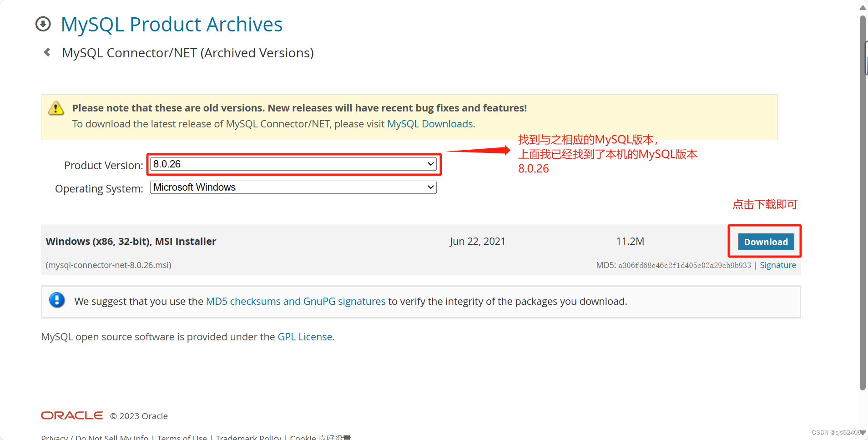868x440 pixels.
Task: Click the yellow warning triangle icon
Action: click(56, 108)
